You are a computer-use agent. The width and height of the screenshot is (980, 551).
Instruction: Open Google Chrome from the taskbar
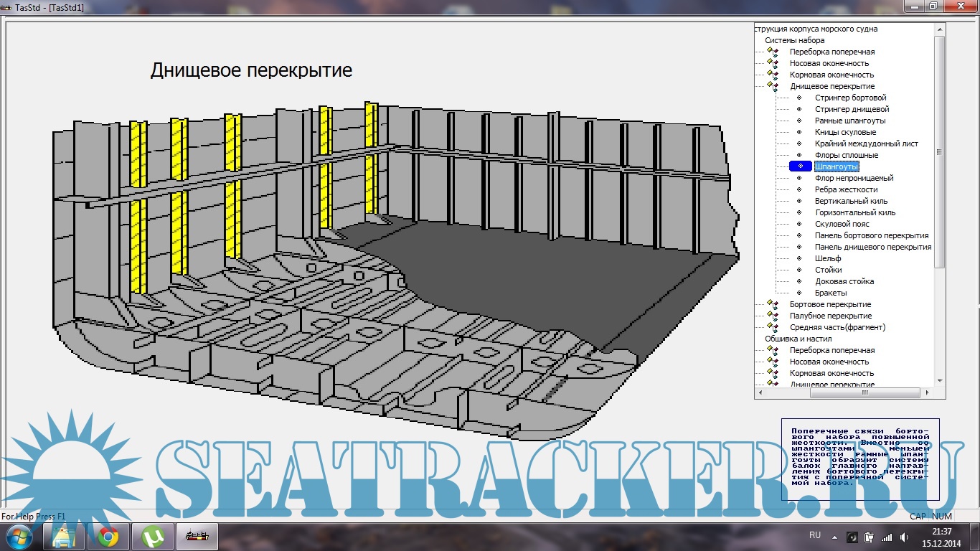point(108,536)
